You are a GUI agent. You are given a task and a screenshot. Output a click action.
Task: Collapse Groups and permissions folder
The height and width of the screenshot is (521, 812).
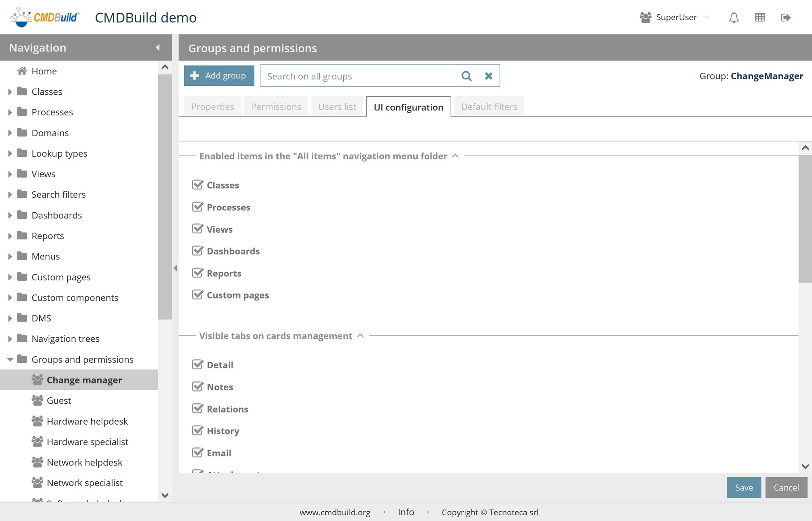pos(10,359)
